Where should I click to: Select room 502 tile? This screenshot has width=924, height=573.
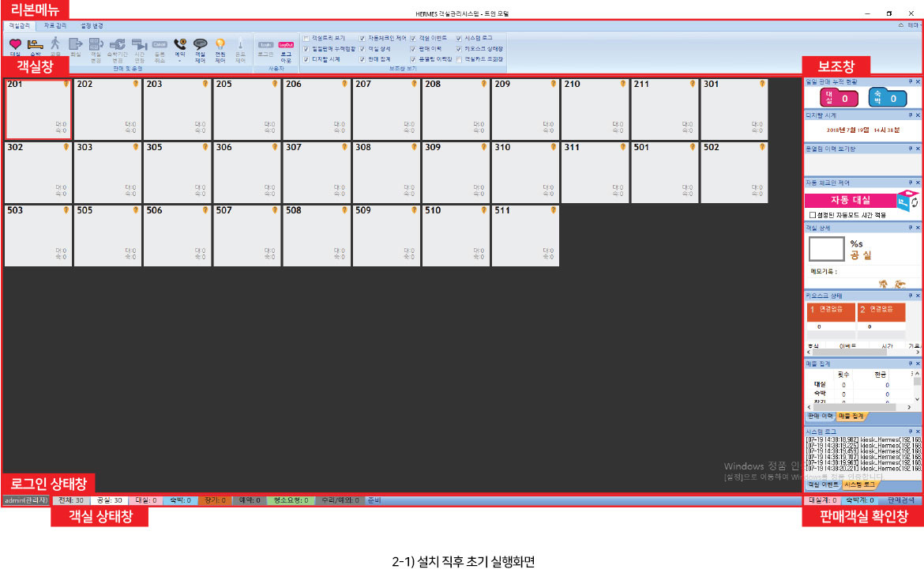734,172
